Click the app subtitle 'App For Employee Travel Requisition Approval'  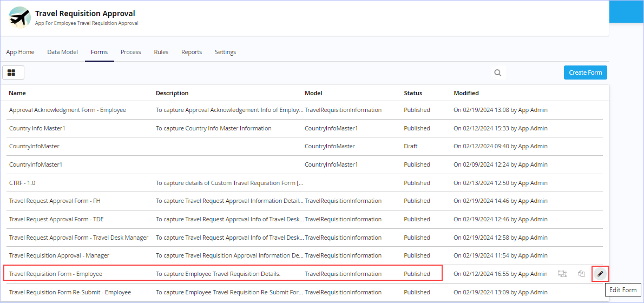tap(87, 23)
